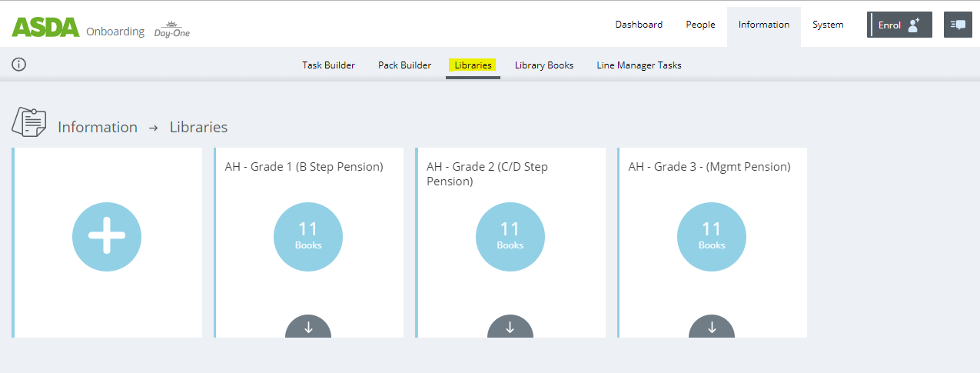Viewport: 980px width, 373px height.
Task: Switch to the Task Builder tab
Action: tap(328, 65)
